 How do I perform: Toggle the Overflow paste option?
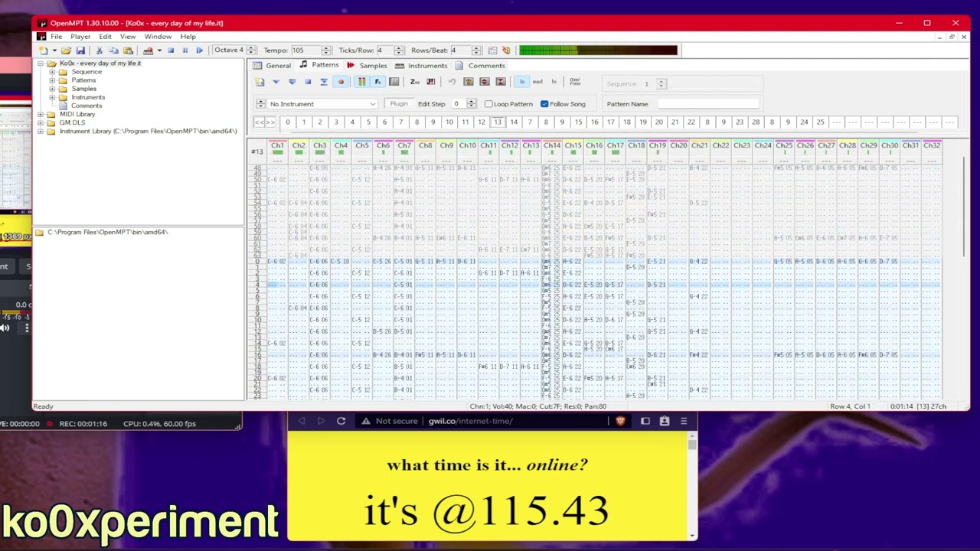tap(575, 82)
